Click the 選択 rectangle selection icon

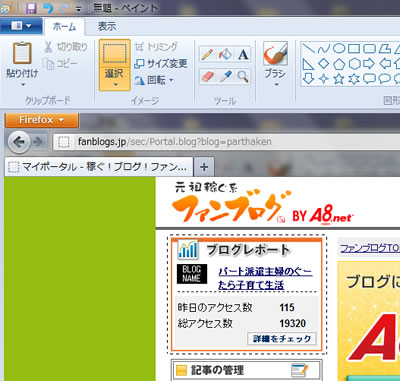pos(114,53)
